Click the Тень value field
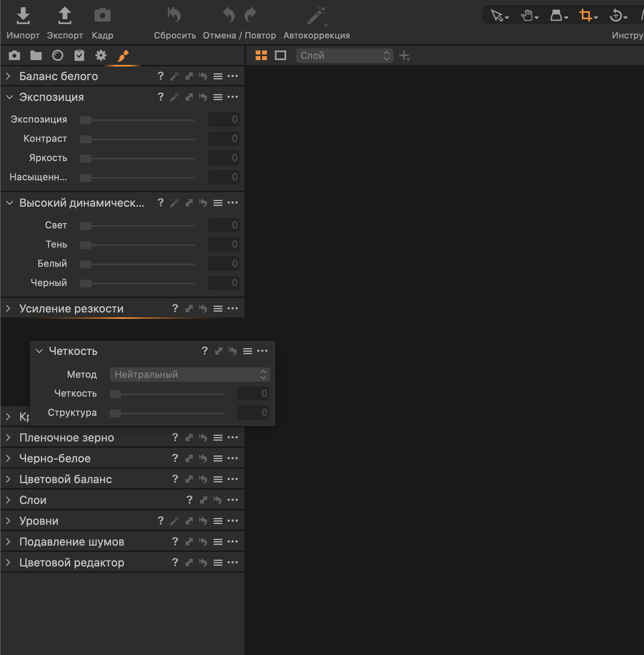644x655 pixels. (223, 245)
